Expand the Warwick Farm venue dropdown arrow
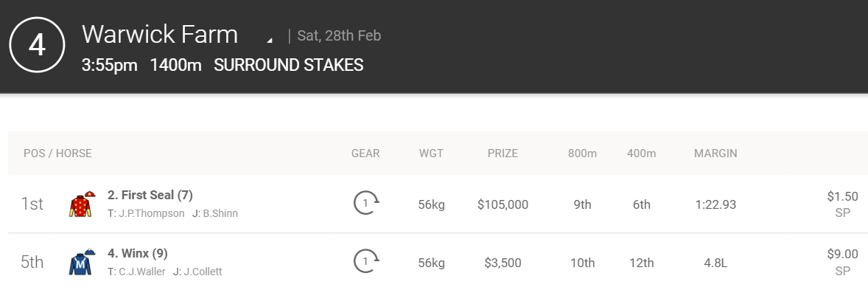The image size is (868, 290). tap(270, 40)
